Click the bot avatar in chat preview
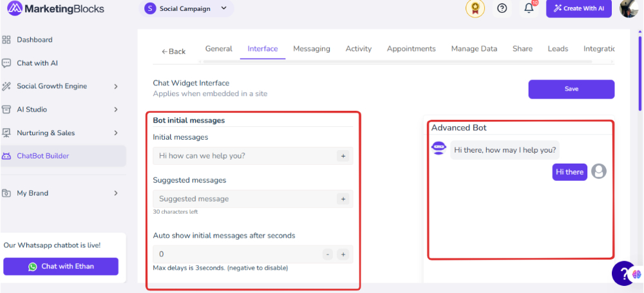The width and height of the screenshot is (644, 293). 439,147
